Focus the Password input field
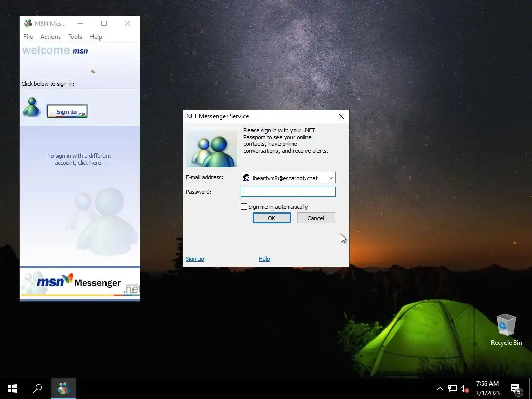This screenshot has height=399, width=532. click(x=288, y=192)
